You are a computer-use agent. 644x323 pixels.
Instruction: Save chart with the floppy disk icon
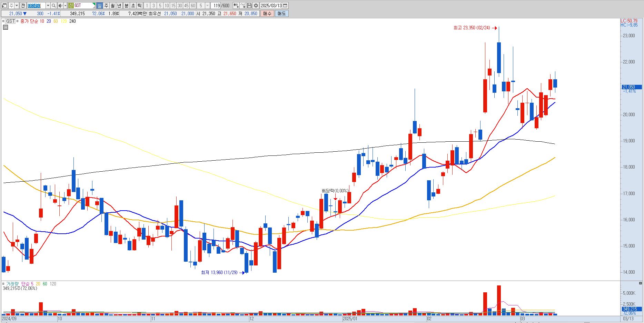click(x=249, y=6)
